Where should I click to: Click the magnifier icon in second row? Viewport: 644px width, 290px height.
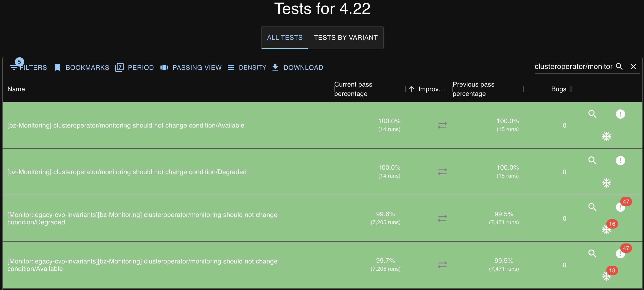[x=592, y=160]
